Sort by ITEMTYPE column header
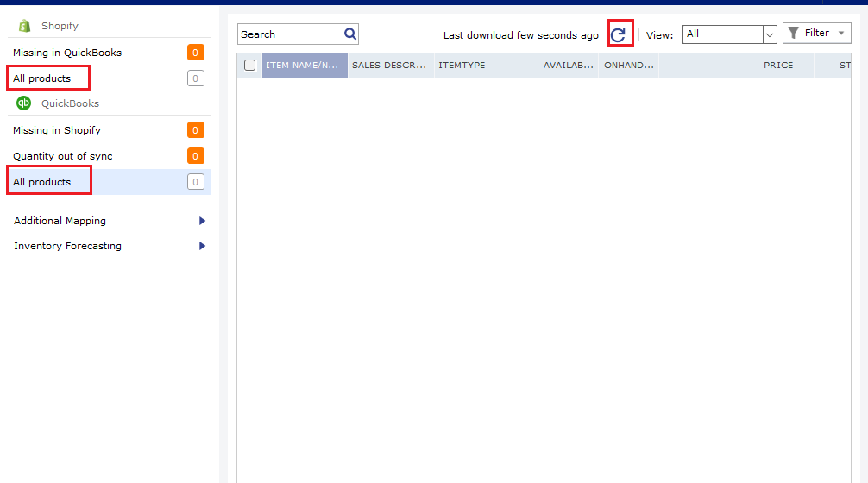Image resolution: width=868 pixels, height=483 pixels. click(486, 66)
